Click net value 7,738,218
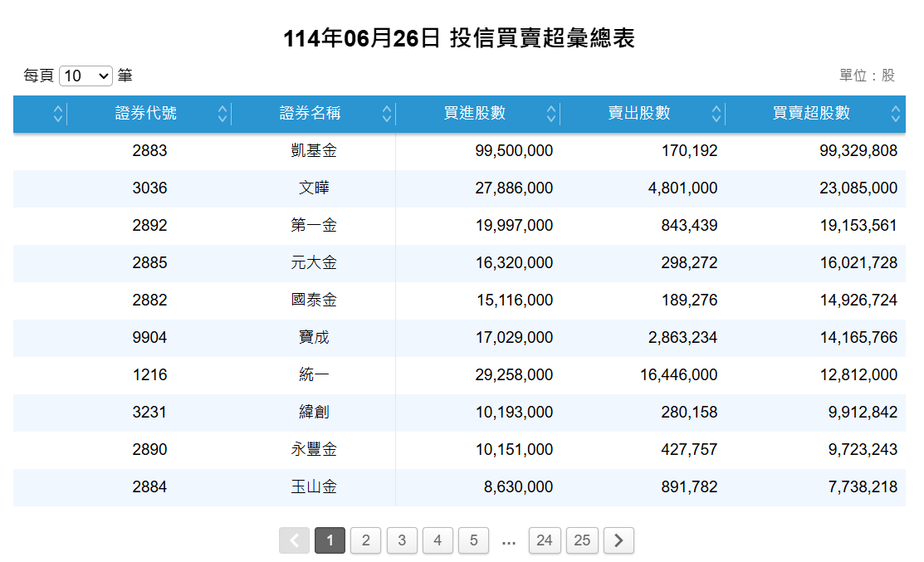This screenshot has width=924, height=562. [x=863, y=487]
